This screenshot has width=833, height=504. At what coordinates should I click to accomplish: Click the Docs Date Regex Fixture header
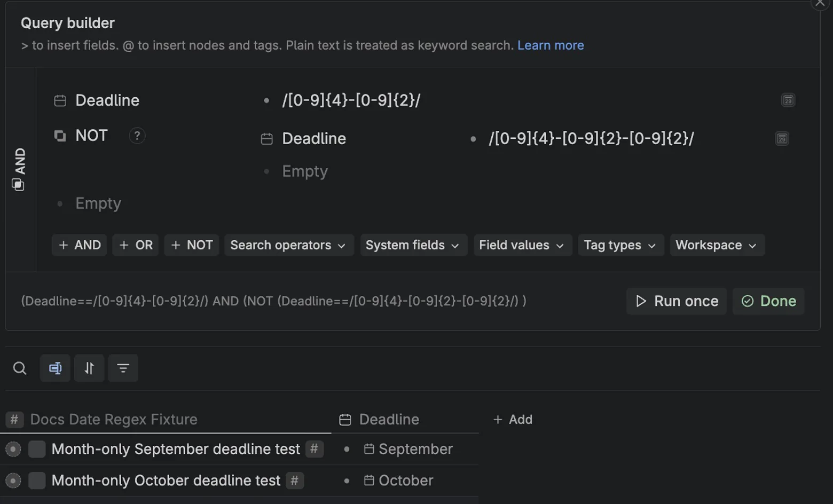coord(114,420)
